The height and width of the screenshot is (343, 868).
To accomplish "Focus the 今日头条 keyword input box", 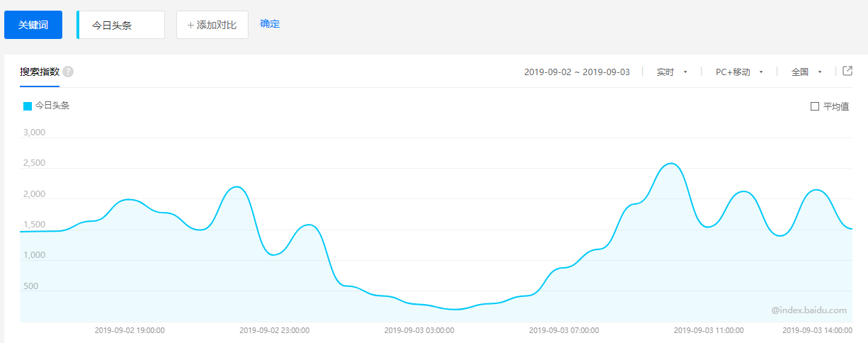I will [x=122, y=25].
